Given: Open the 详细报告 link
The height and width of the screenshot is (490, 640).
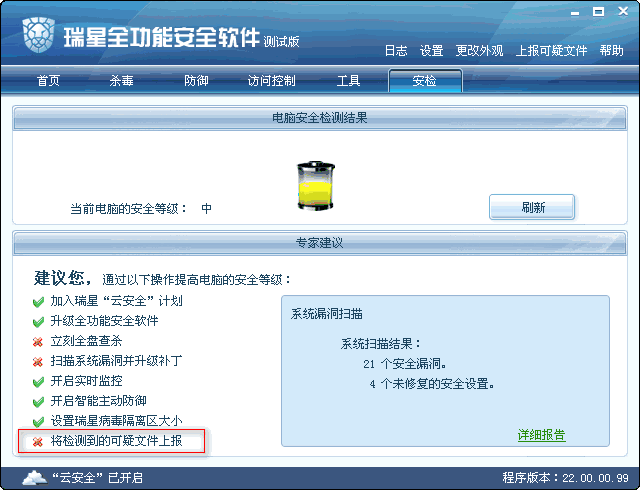Looking at the screenshot, I should pos(541,435).
